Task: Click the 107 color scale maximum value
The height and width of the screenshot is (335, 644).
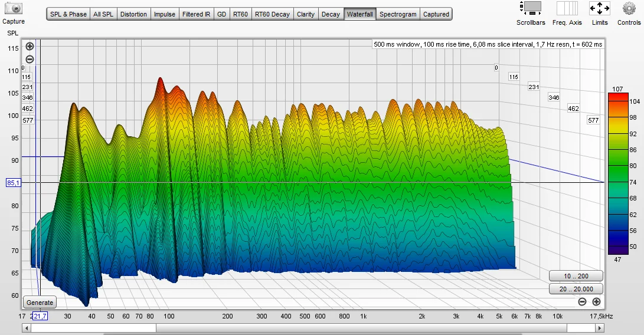Action: (x=617, y=89)
